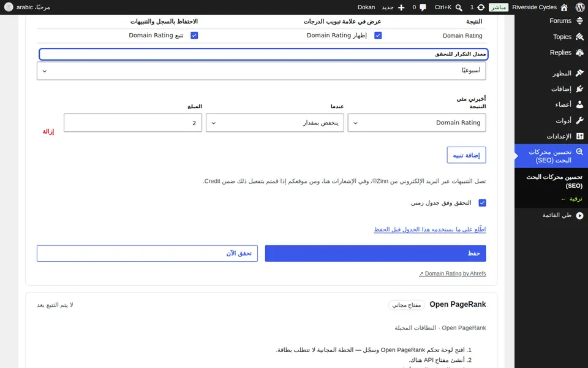Open اطّلع على ما يستخدمه هذا الجدول link
Screen dimensions: 588x368
430,229
